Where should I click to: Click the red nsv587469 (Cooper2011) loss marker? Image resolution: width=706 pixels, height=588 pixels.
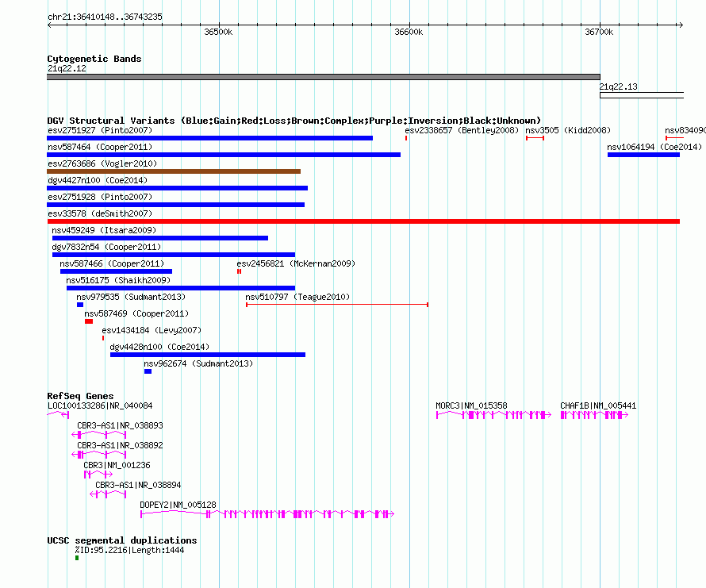[89, 321]
